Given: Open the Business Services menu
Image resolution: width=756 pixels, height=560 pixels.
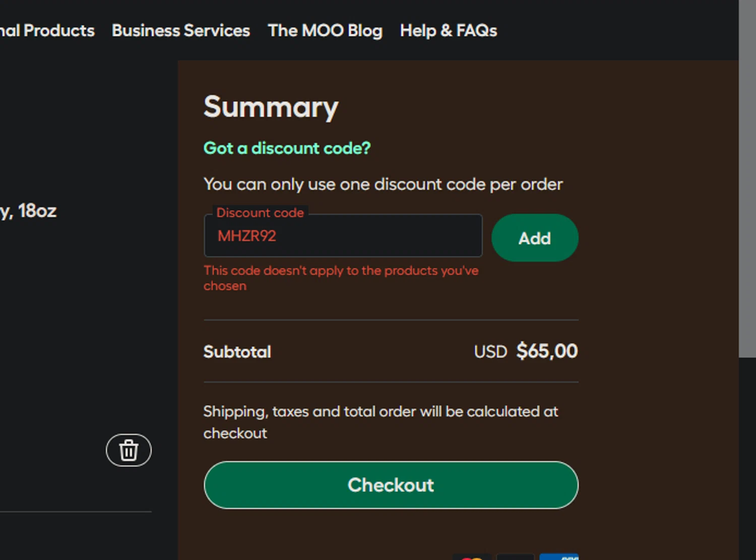Looking at the screenshot, I should tap(181, 31).
